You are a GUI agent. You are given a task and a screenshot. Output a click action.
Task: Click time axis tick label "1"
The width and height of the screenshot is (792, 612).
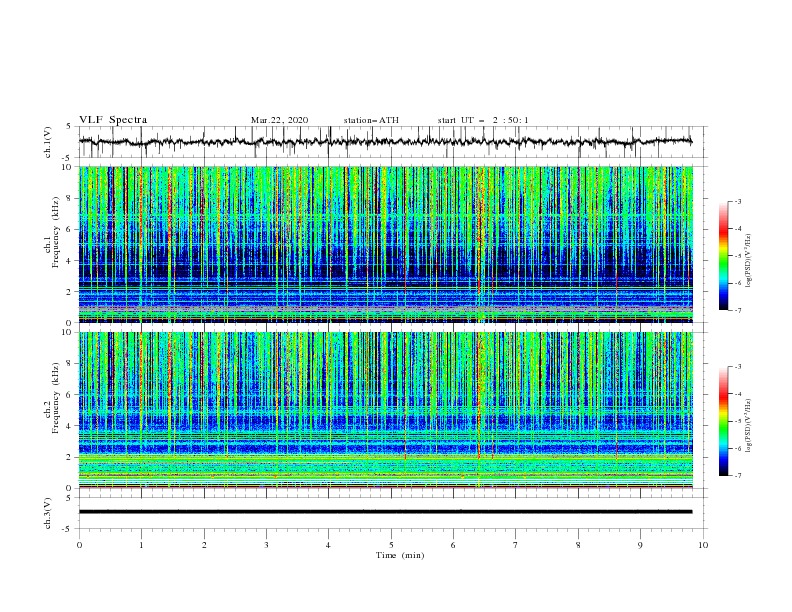pyautogui.click(x=141, y=545)
